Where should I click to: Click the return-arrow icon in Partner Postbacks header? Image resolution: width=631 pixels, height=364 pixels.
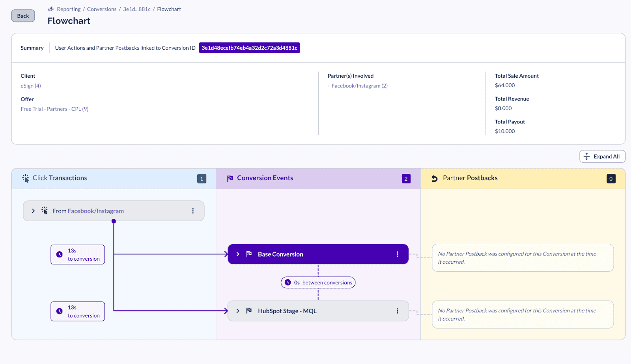click(x=434, y=178)
